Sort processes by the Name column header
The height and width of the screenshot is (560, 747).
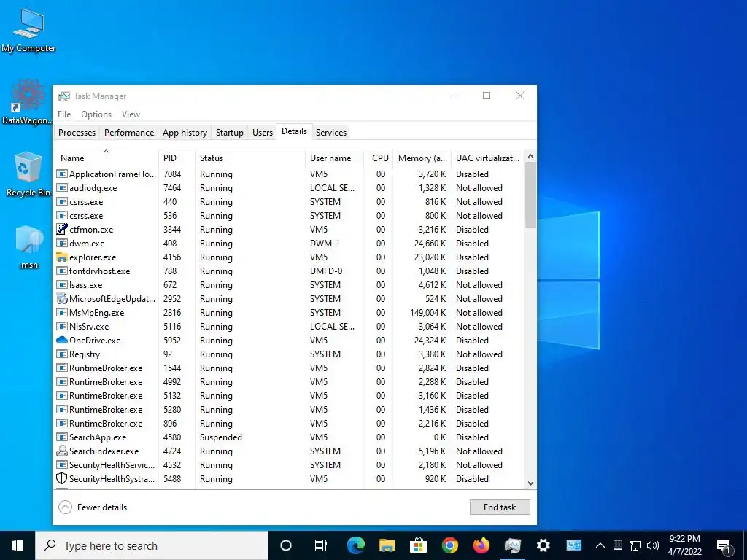coord(106,157)
